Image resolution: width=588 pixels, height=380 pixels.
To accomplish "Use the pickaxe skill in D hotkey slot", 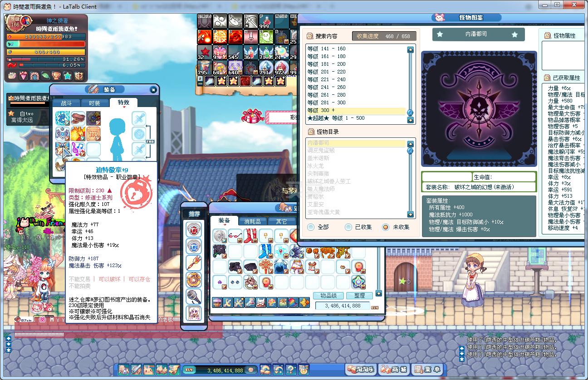I will (x=251, y=21).
